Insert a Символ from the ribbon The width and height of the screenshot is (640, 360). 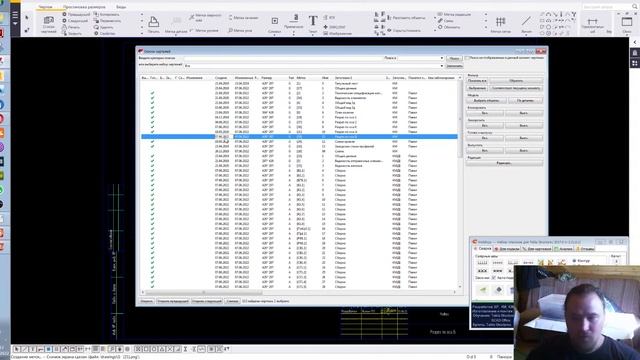275,24
